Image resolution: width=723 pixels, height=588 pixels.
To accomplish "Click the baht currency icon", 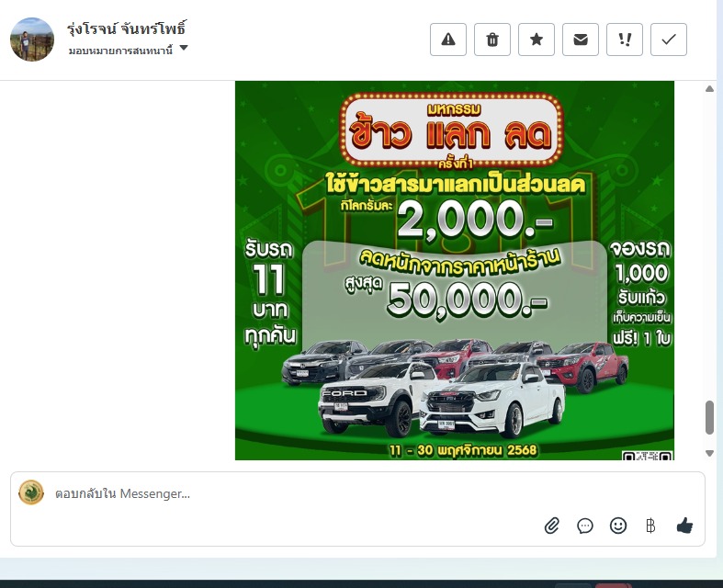I will click(650, 526).
